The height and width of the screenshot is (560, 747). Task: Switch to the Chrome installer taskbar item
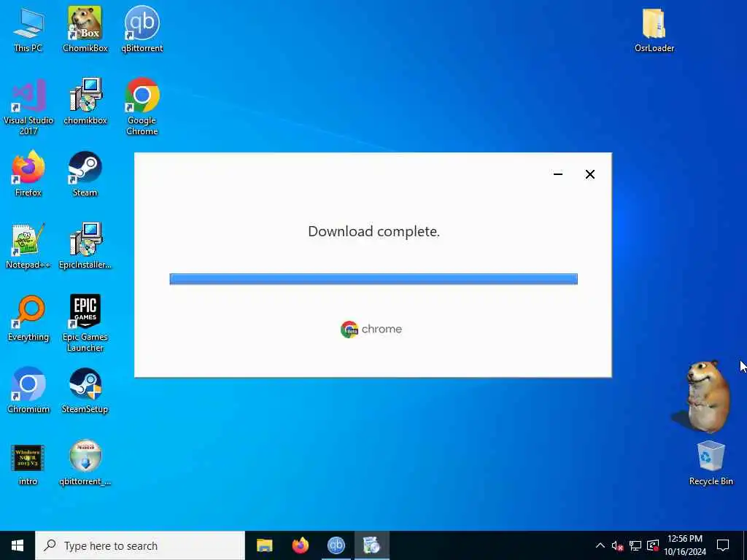click(371, 545)
